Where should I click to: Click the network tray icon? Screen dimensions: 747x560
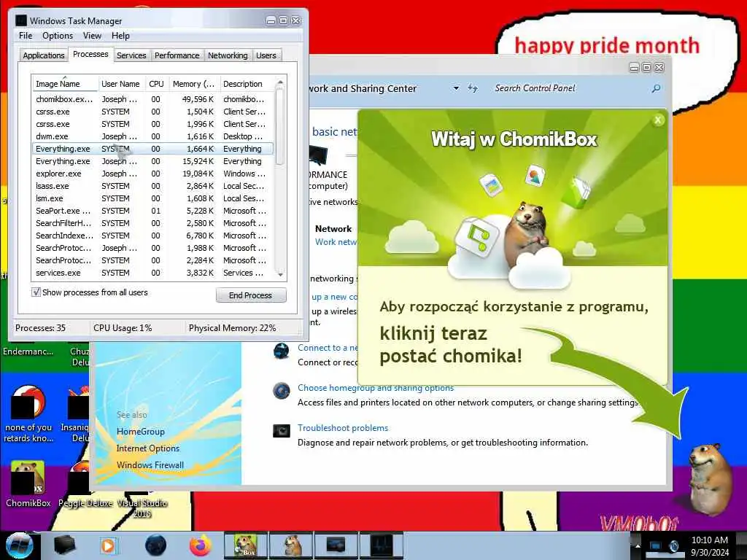656,545
